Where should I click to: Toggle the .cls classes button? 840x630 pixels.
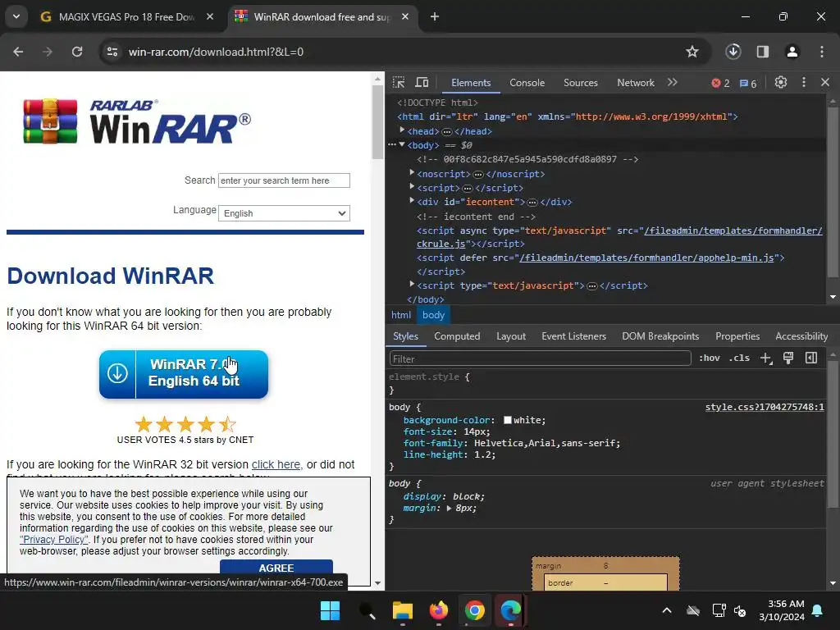(x=739, y=358)
